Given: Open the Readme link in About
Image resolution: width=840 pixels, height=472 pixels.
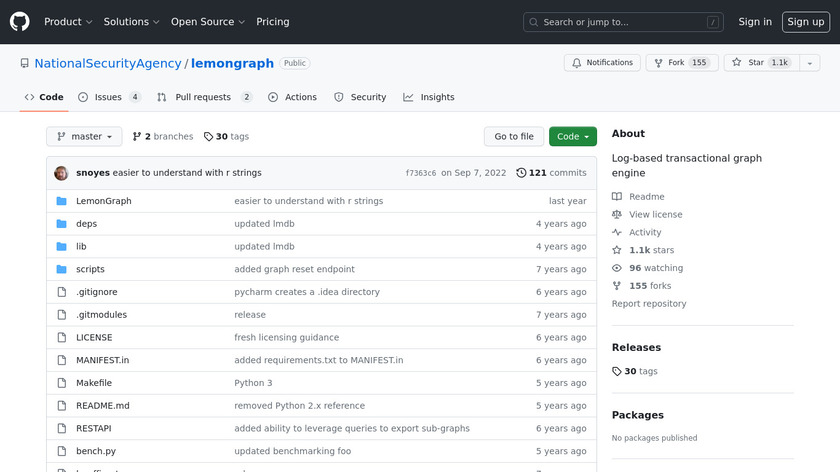Looking at the screenshot, I should pos(638,197).
